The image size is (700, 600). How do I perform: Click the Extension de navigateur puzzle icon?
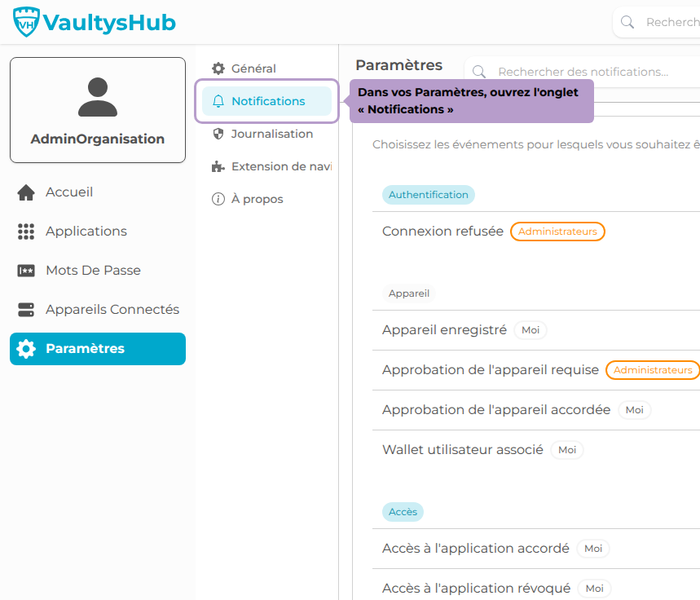coord(218,166)
